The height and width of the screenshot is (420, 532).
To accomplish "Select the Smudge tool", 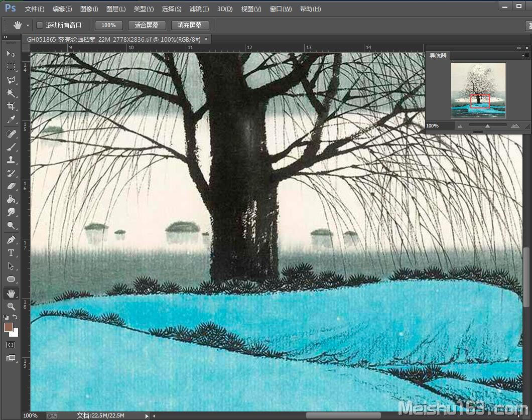I will pyautogui.click(x=11, y=212).
